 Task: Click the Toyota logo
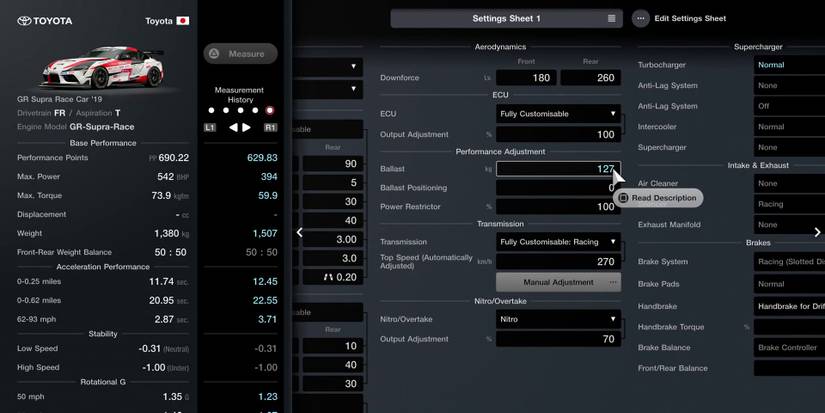[x=45, y=21]
